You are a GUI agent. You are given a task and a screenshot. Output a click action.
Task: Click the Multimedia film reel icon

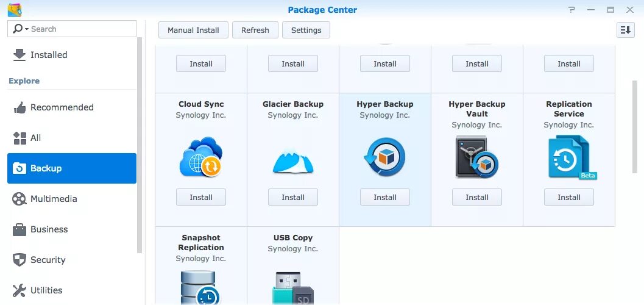click(x=19, y=199)
